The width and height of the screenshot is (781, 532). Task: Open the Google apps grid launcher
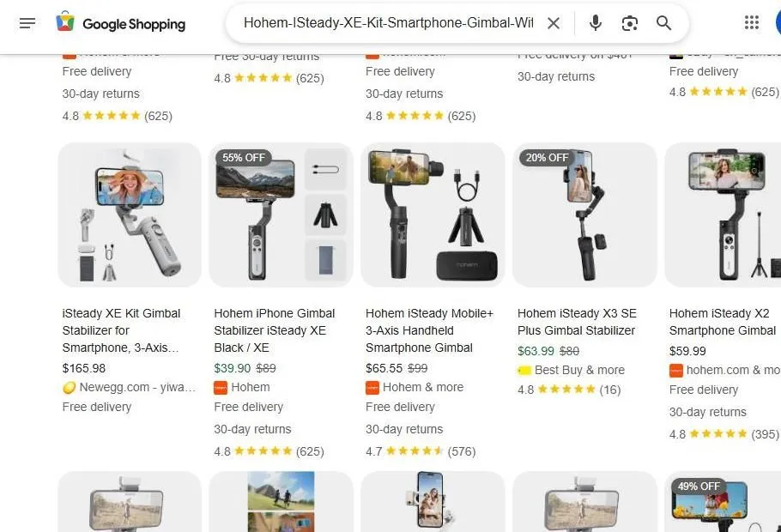point(753,23)
